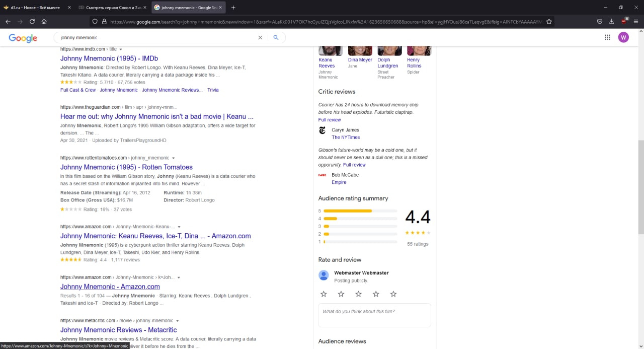Open Dolph Lundgren cast link
The width and height of the screenshot is (644, 349).
pyautogui.click(x=388, y=63)
